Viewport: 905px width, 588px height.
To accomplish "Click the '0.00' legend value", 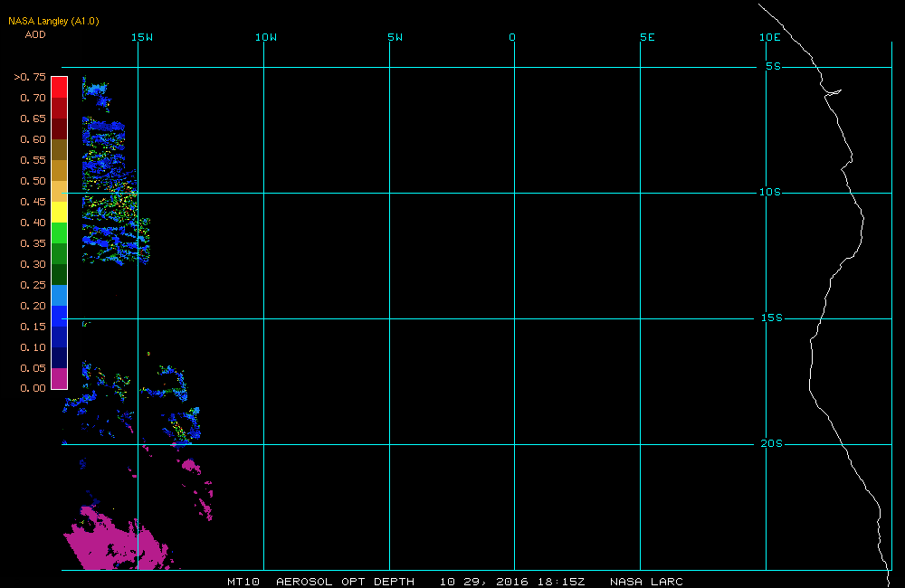I will click(x=33, y=388).
